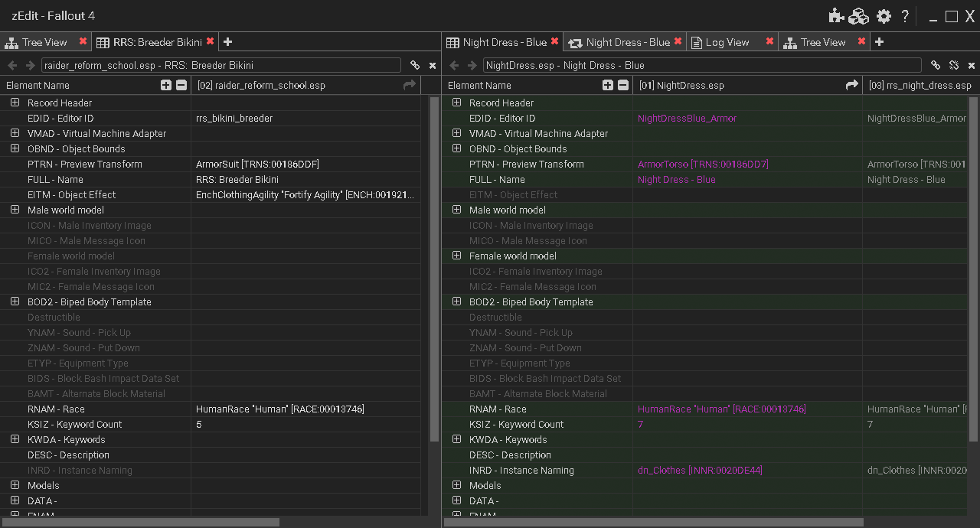The image size is (980, 528).
Task: Click left pane vertical scrollbar
Action: (434, 268)
